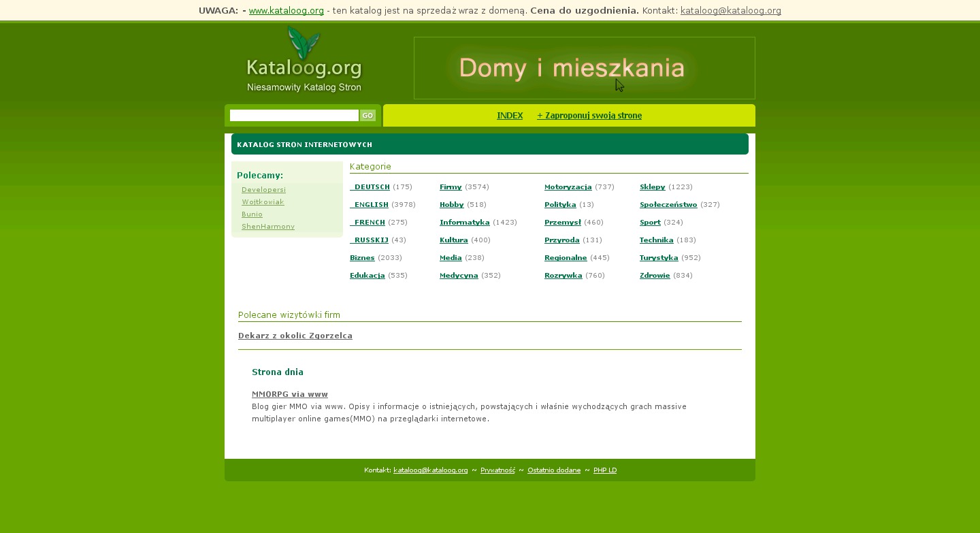
Task: Open Zaproponuj swoją stronę menu link
Action: 589,116
